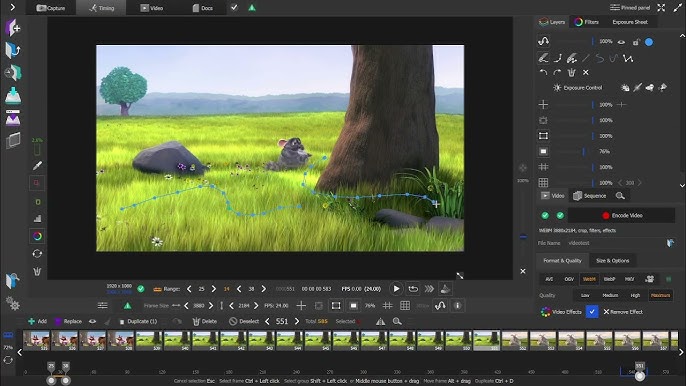
Task: Click the histogram levels icon in left toolbar
Action: pos(37,218)
